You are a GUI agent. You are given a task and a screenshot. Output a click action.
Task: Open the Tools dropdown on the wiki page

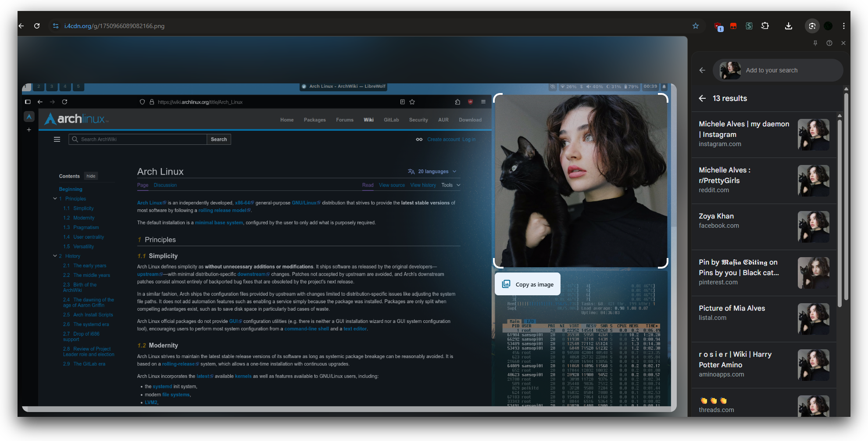(x=451, y=185)
